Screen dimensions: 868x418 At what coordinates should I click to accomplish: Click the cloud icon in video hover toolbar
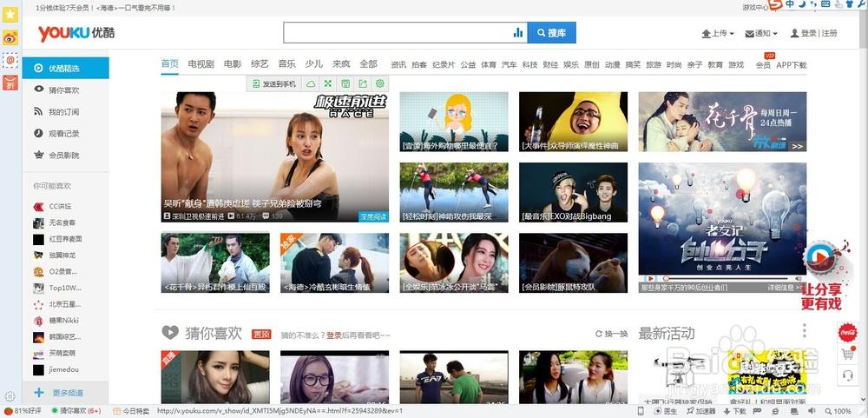(311, 83)
